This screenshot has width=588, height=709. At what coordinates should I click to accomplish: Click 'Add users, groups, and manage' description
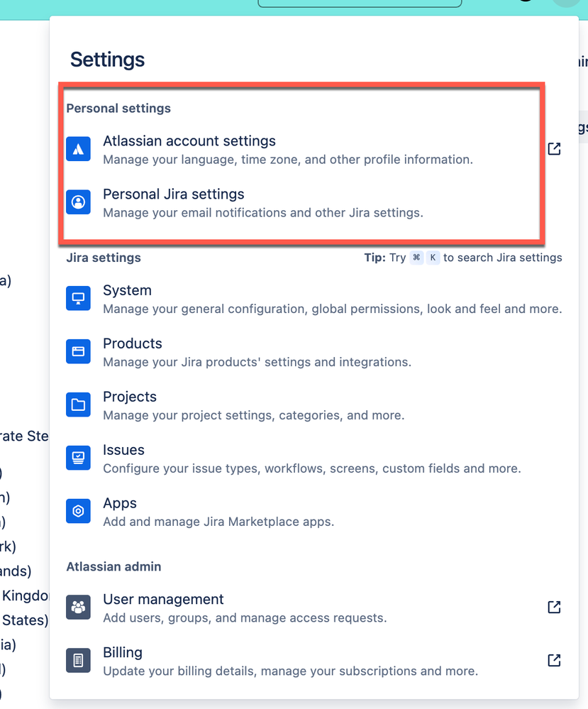point(245,618)
